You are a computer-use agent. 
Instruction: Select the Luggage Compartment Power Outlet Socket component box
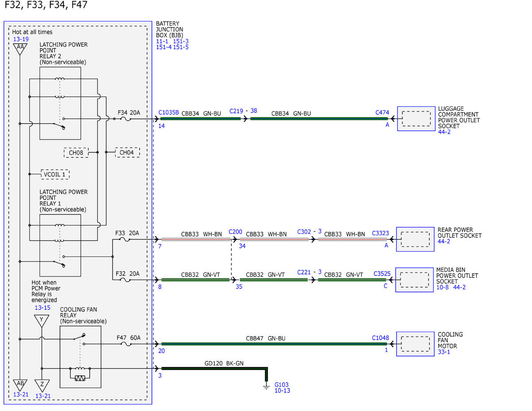click(416, 118)
